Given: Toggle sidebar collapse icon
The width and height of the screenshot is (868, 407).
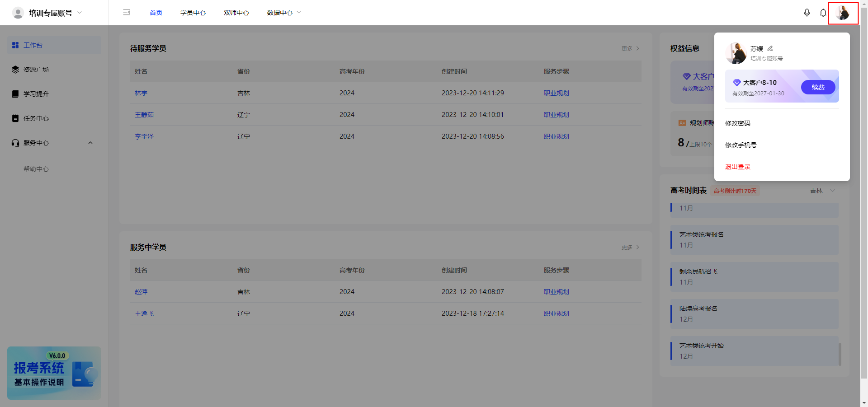Looking at the screenshot, I should point(127,13).
